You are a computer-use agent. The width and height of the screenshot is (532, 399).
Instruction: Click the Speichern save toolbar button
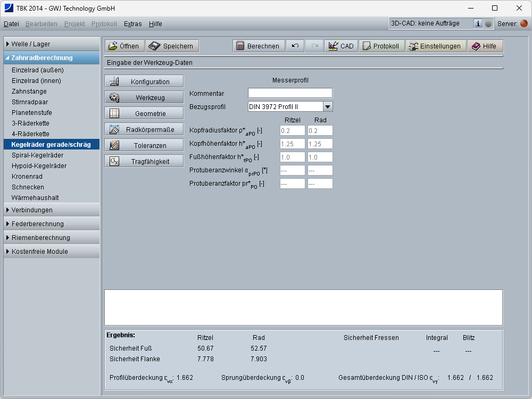172,46
